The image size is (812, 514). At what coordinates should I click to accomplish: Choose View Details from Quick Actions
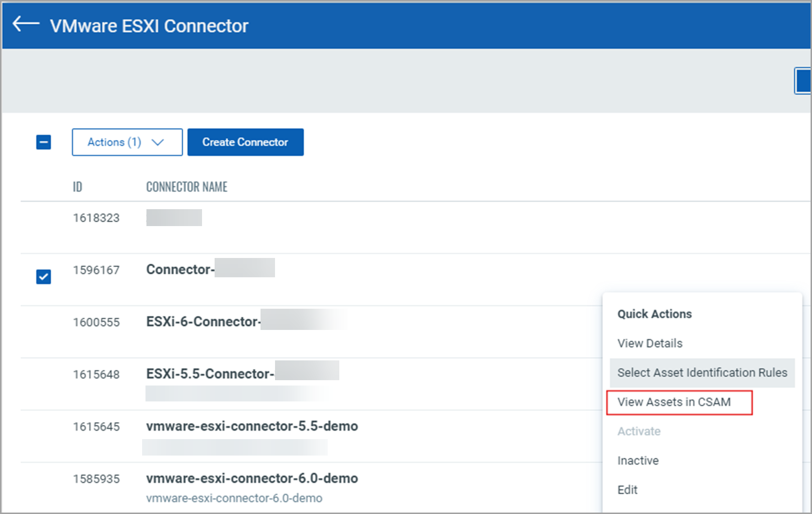coord(650,343)
